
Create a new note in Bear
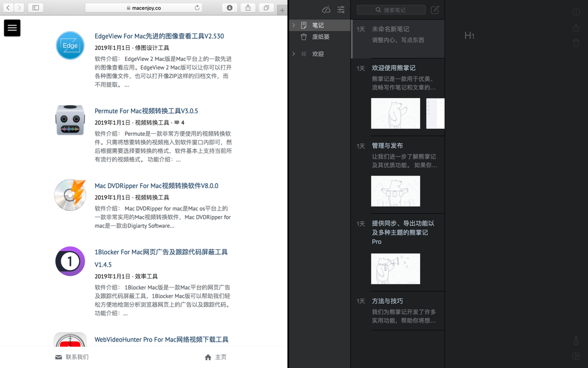click(x=435, y=10)
